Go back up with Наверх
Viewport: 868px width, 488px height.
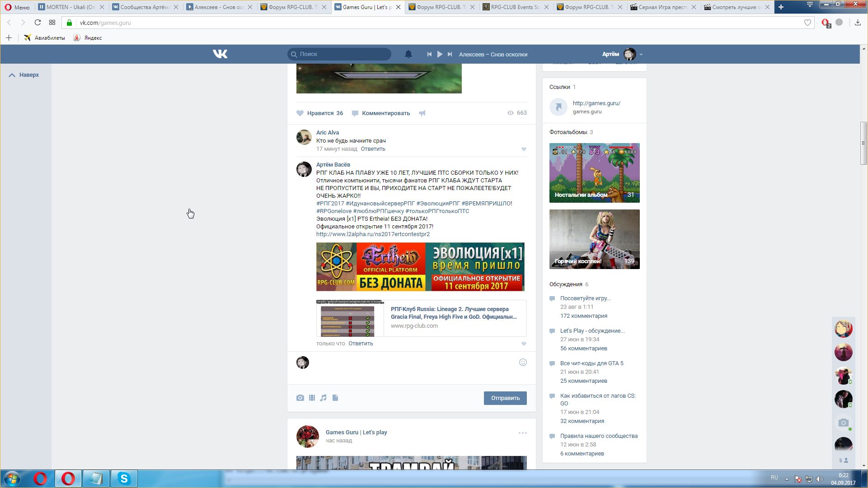pos(24,75)
